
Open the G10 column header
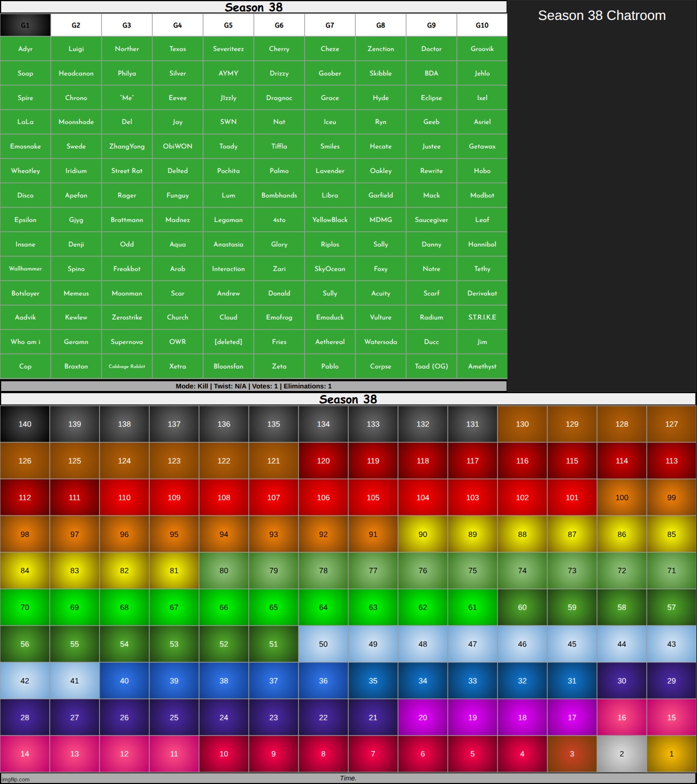(482, 25)
